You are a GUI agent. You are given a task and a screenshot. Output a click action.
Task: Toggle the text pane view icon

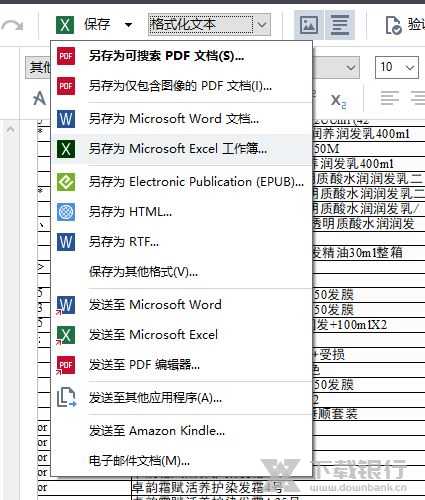(x=340, y=25)
